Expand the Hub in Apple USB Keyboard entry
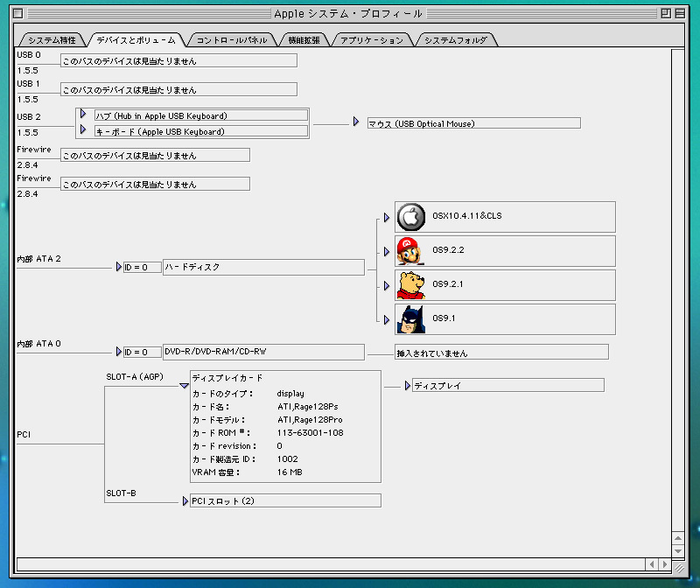Image resolution: width=700 pixels, height=588 pixels. pyautogui.click(x=83, y=115)
